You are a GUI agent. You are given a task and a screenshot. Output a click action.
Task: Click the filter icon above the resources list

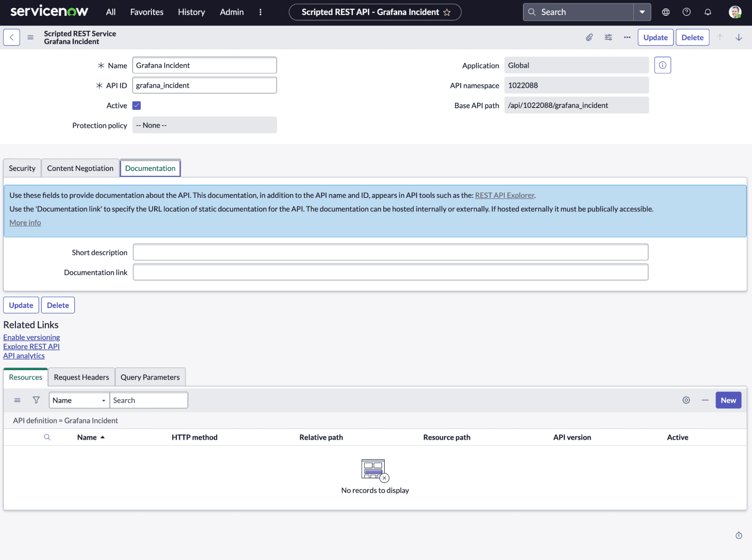pos(36,400)
